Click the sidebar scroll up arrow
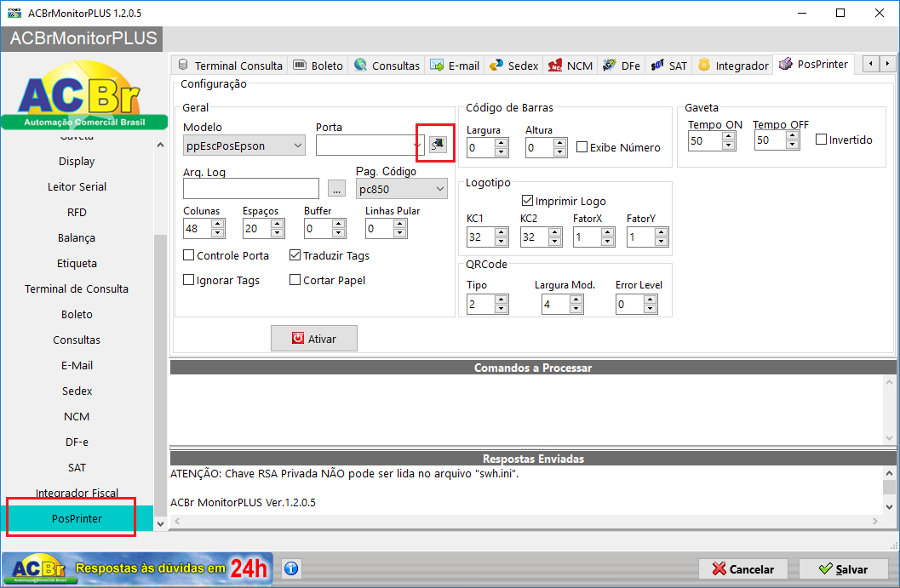900x588 pixels. click(160, 145)
